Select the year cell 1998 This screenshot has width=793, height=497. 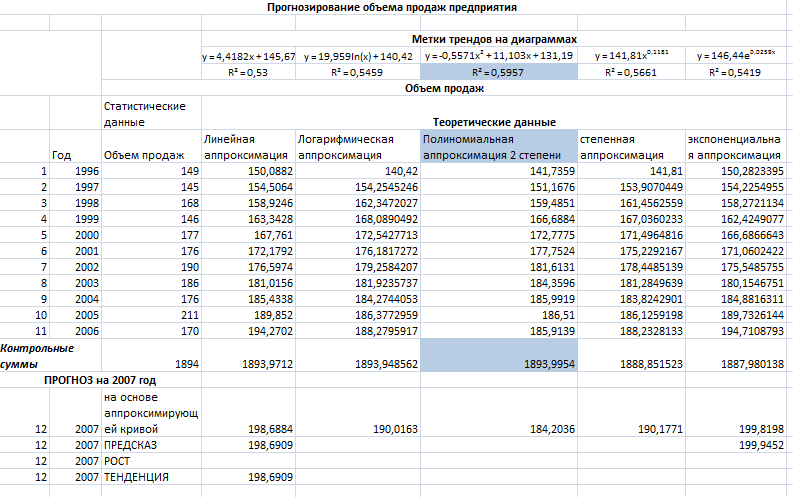(x=86, y=203)
